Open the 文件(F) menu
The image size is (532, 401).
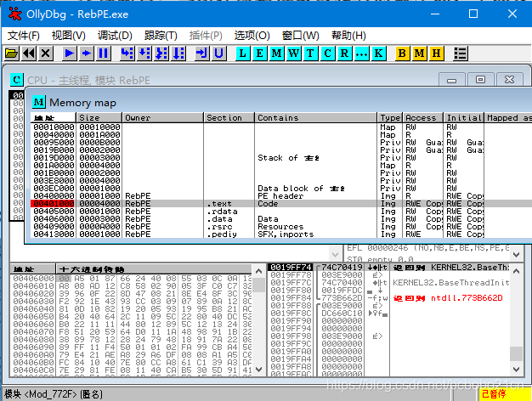(x=24, y=36)
